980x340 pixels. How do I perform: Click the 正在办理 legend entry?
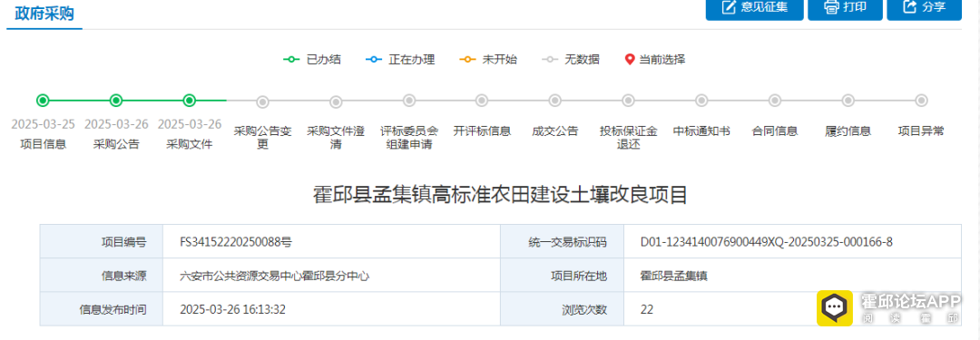400,60
